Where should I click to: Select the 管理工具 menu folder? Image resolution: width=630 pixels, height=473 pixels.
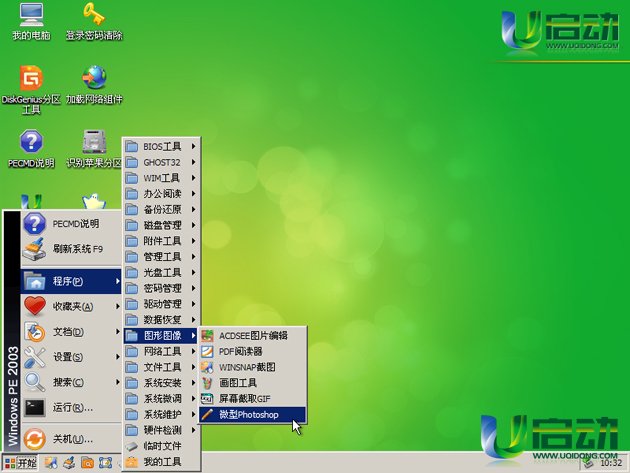[x=162, y=256]
